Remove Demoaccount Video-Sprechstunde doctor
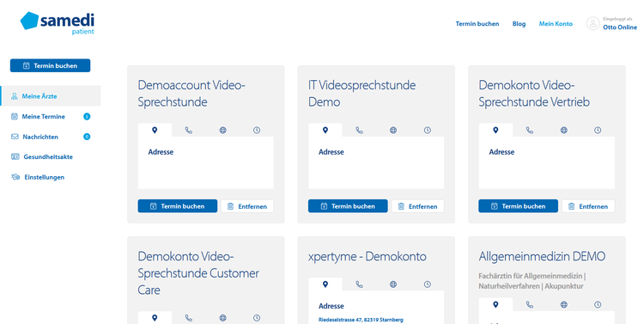This screenshot has height=324, width=644. 247,206
